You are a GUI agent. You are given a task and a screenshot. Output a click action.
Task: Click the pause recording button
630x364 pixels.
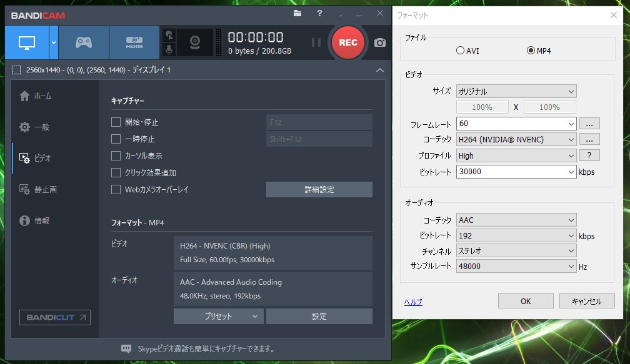coord(316,42)
